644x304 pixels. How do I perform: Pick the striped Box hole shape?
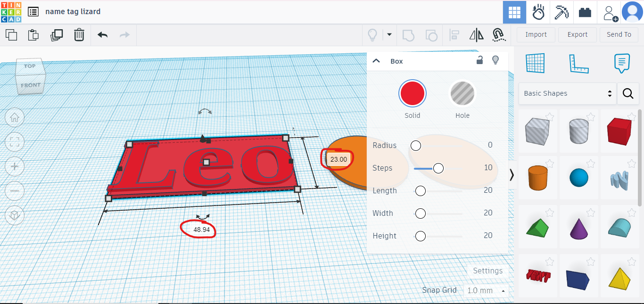click(x=537, y=131)
